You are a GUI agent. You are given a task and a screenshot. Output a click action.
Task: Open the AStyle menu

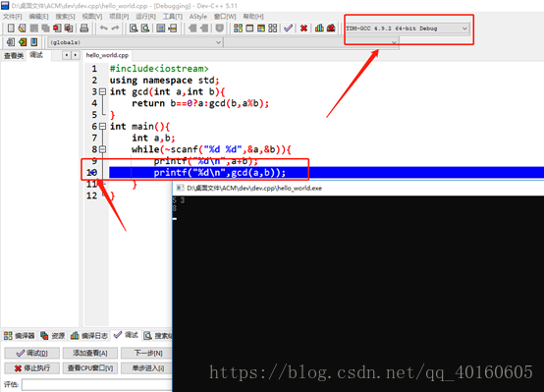(x=198, y=17)
